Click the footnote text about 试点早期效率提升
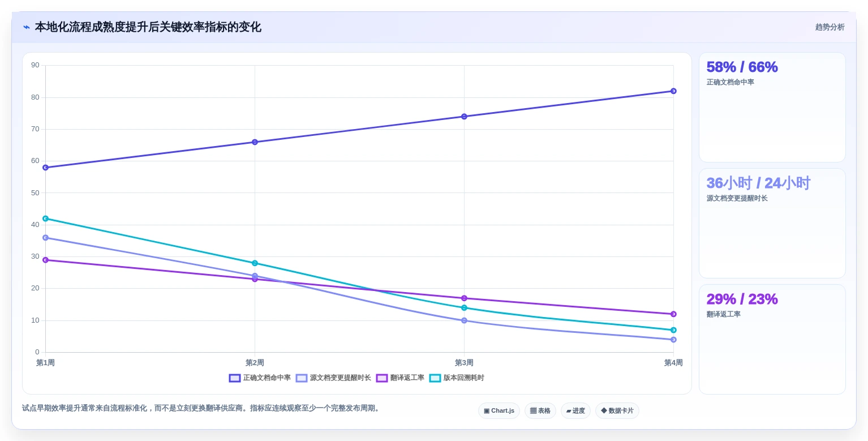 click(x=202, y=408)
